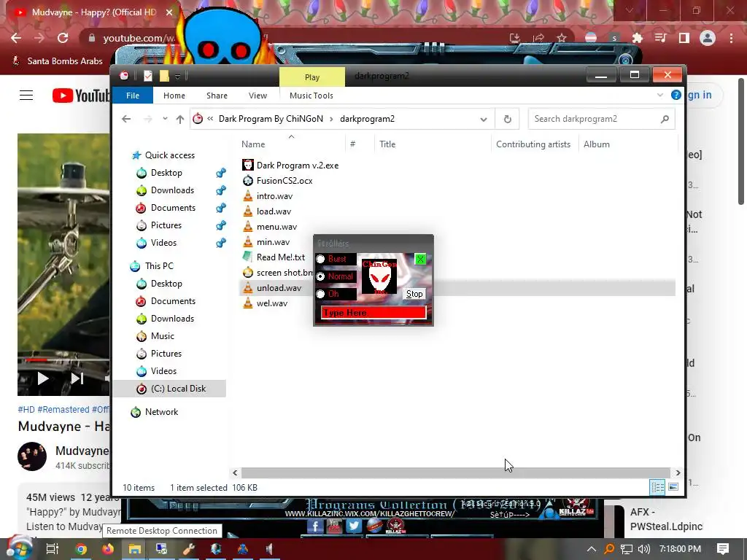Select Dark Program v.2.exe file icon
Screen dimensions: 747x560
[x=248, y=166]
